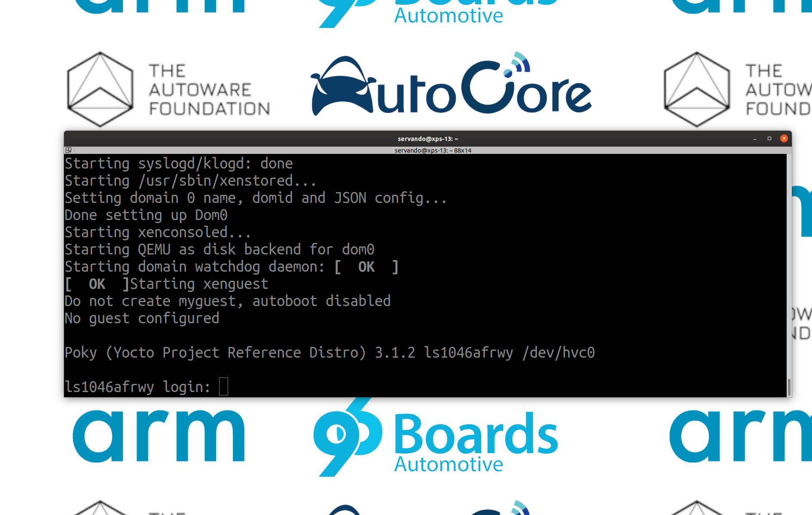
Task: Place cursor at the ls1046afrwy login prompt
Action: coord(223,387)
